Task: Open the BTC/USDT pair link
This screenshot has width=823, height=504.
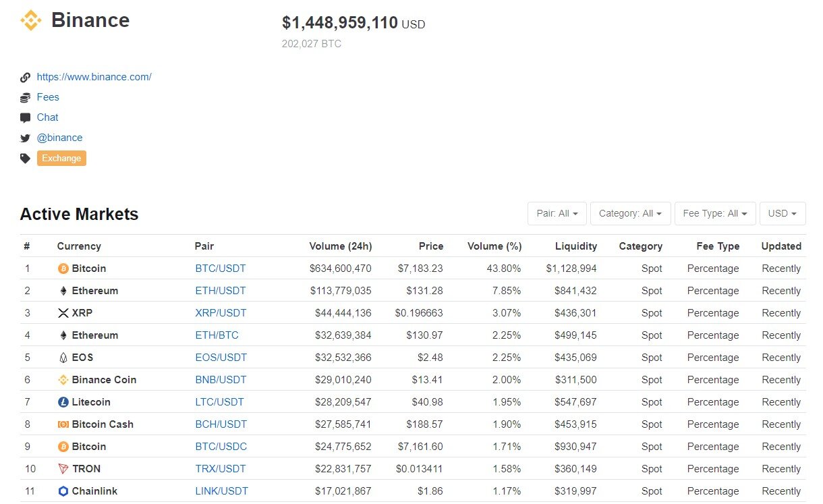Action: [x=221, y=269]
